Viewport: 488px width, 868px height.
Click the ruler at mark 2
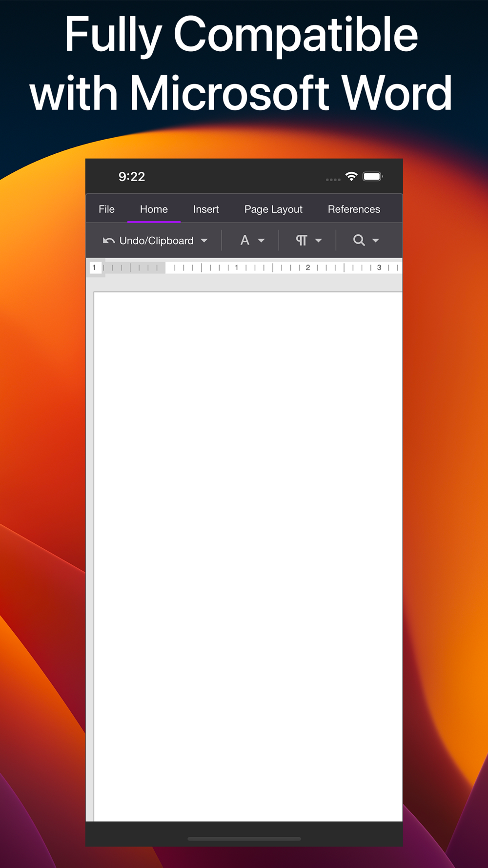[308, 268]
